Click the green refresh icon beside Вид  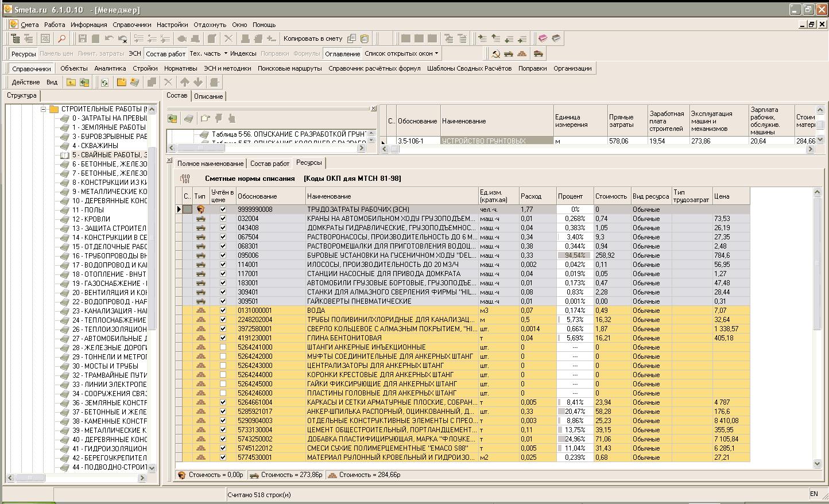coord(104,82)
